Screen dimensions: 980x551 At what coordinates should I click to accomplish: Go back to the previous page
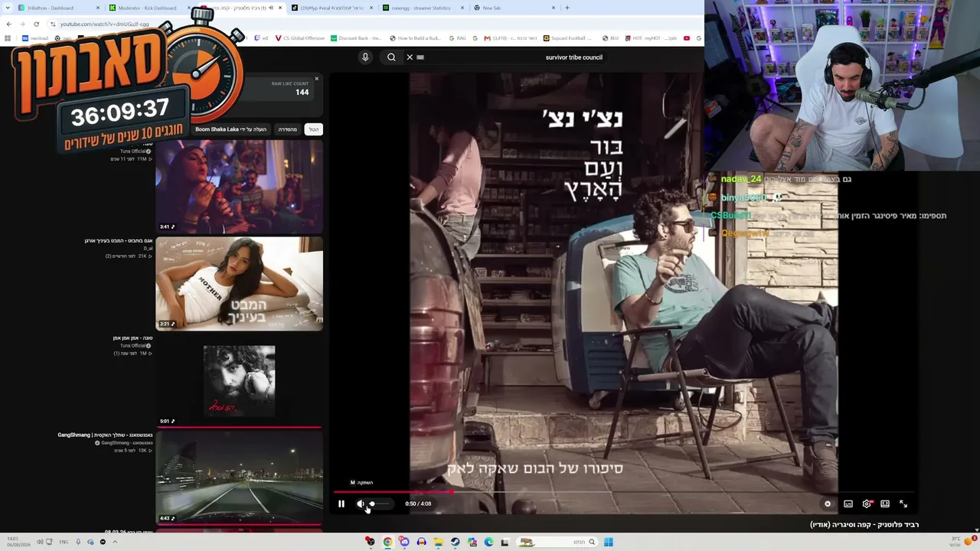pyautogui.click(x=8, y=24)
